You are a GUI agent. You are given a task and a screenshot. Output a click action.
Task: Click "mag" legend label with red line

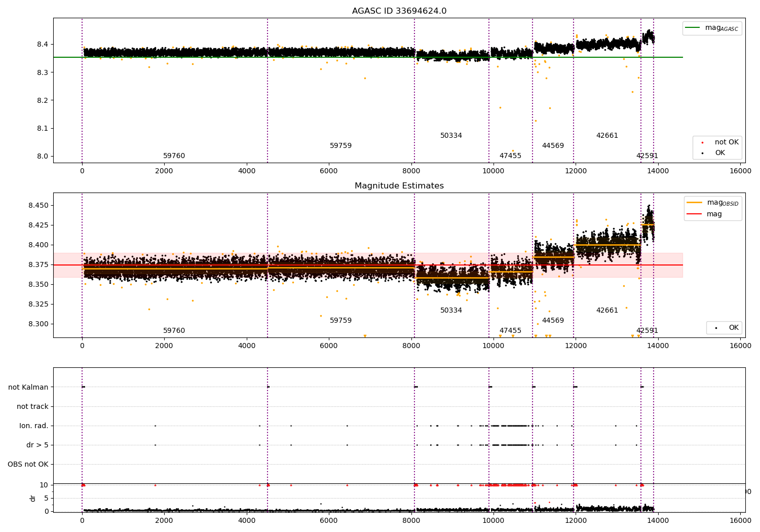[x=714, y=214]
